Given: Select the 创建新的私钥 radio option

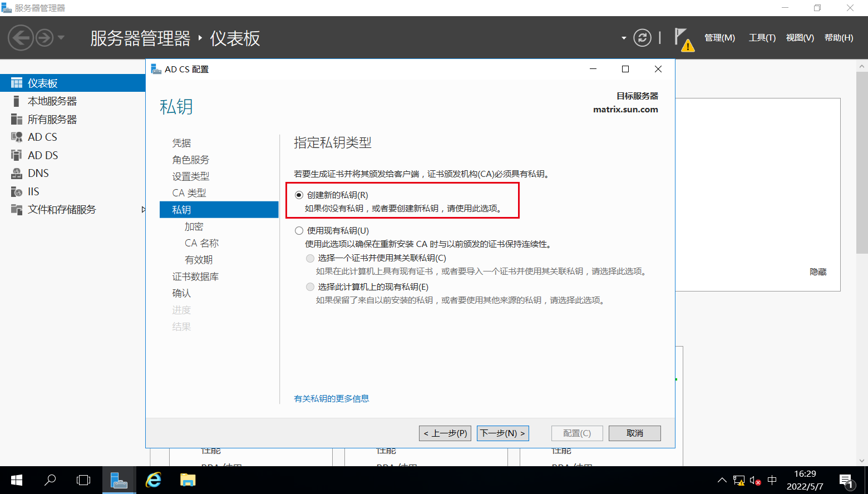Looking at the screenshot, I should (299, 195).
